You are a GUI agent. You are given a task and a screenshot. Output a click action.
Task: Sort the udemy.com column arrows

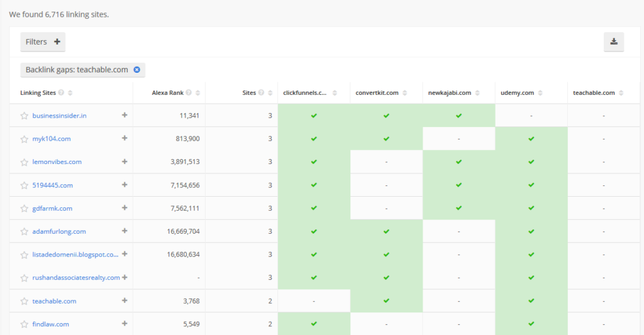point(540,93)
